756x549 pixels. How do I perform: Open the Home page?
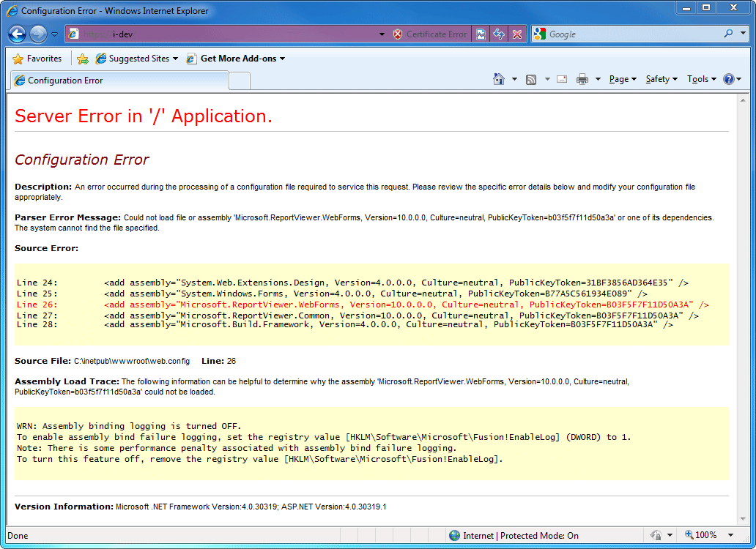497,79
